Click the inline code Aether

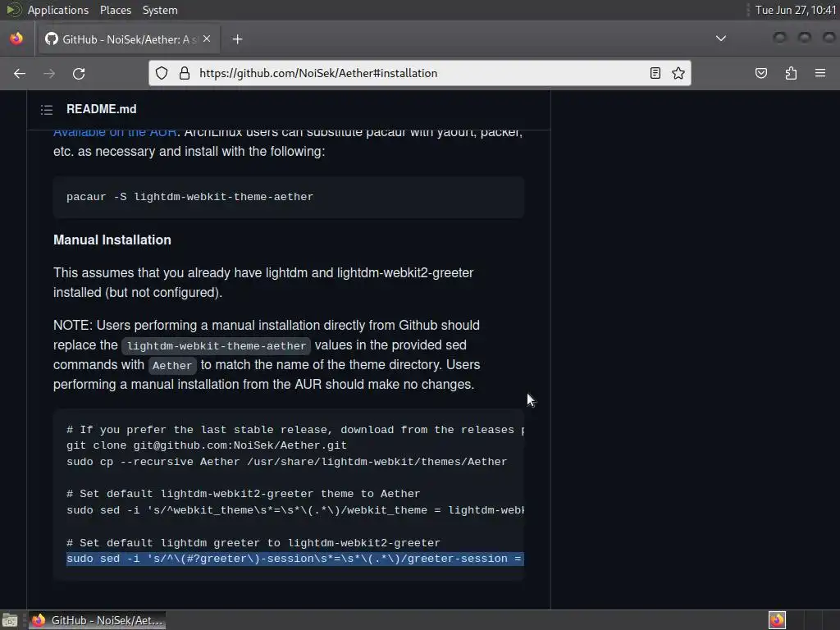click(x=172, y=366)
